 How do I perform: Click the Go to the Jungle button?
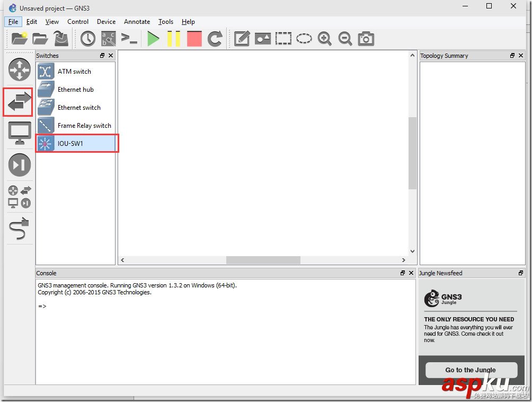pyautogui.click(x=471, y=370)
